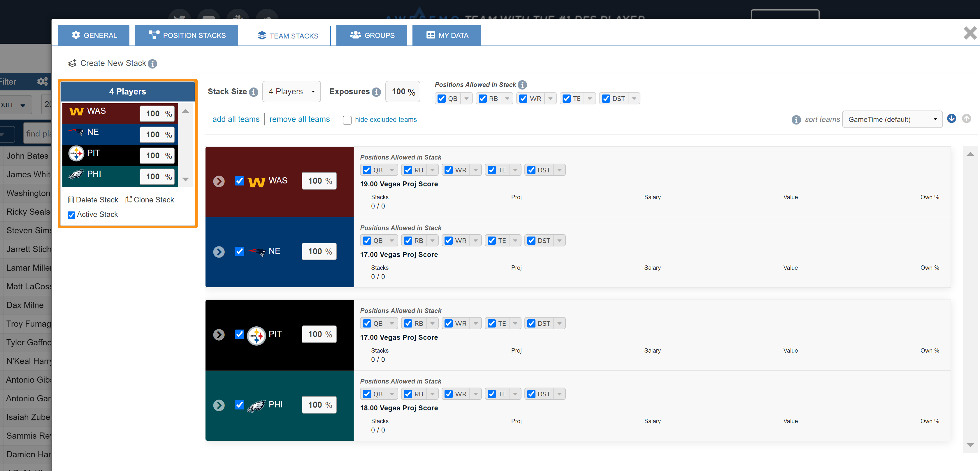The height and width of the screenshot is (471, 980).
Task: Click the 4 Players stack header
Action: [127, 92]
